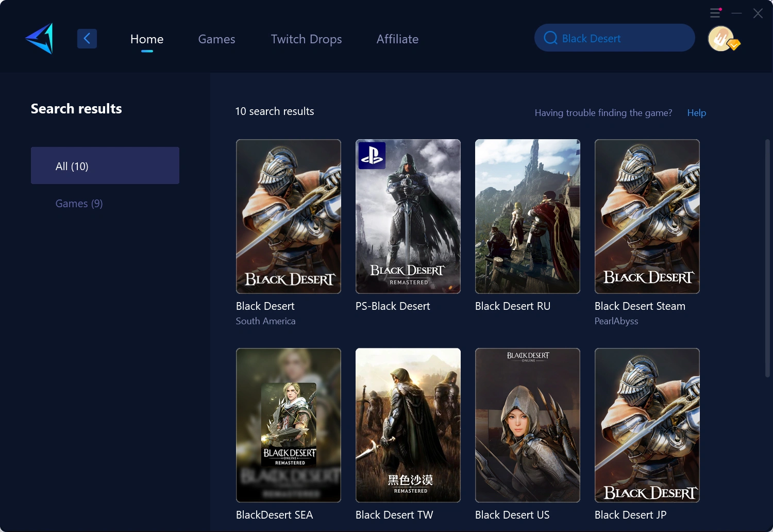Open PS-Black Desert cover art
The image size is (773, 532).
click(408, 217)
